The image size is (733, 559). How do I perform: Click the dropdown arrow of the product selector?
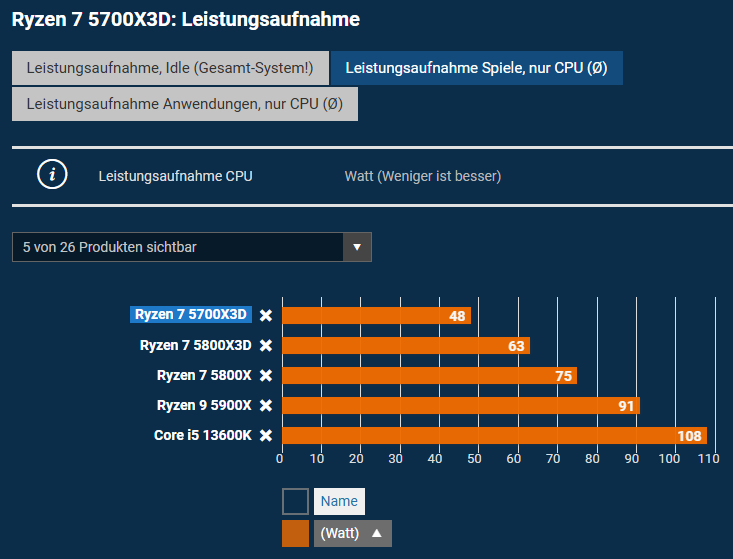(357, 247)
